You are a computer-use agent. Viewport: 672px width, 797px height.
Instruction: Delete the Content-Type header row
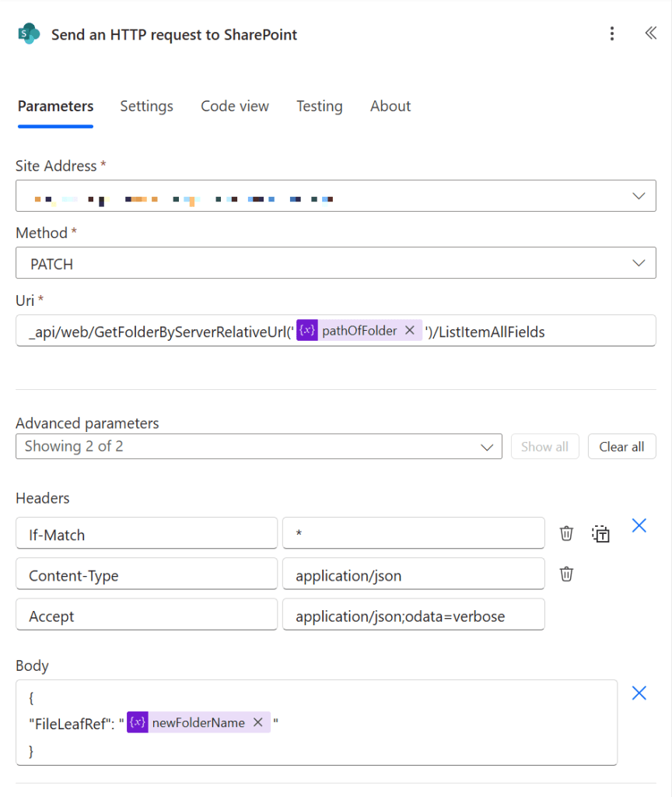tap(565, 574)
